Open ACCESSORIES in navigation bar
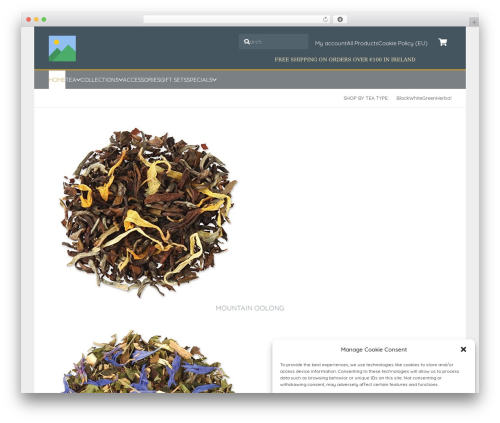The height and width of the screenshot is (423, 500). (142, 80)
